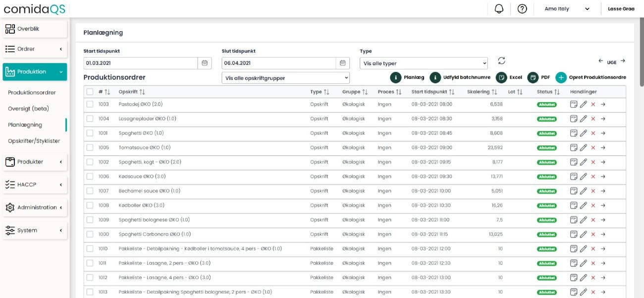
Task: Open the Vis alle opskriftgrupper dropdown
Action: point(285,78)
